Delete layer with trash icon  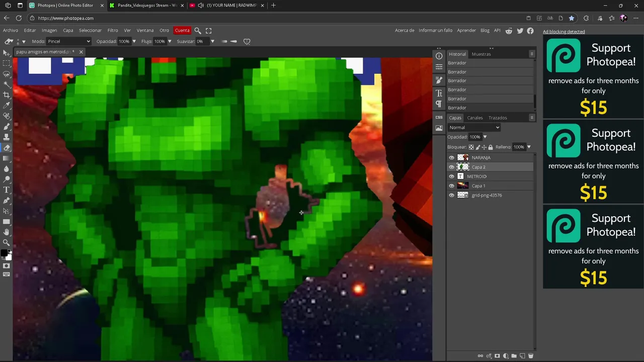point(530,356)
